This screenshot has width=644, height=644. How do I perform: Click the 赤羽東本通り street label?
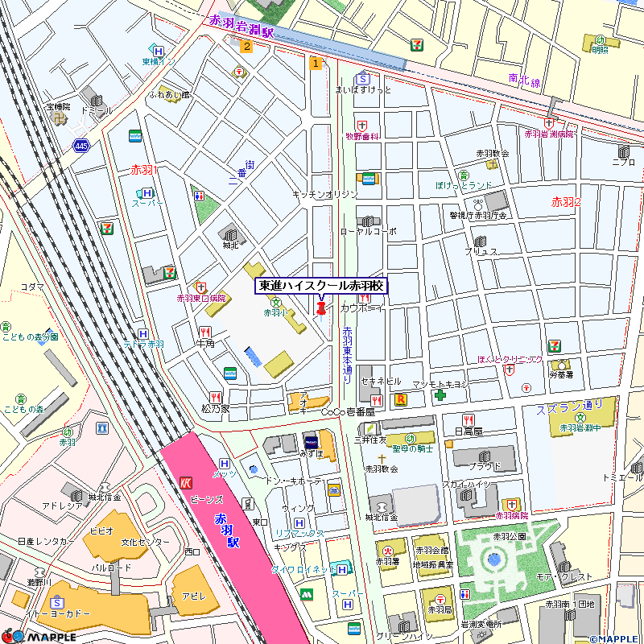pos(347,355)
